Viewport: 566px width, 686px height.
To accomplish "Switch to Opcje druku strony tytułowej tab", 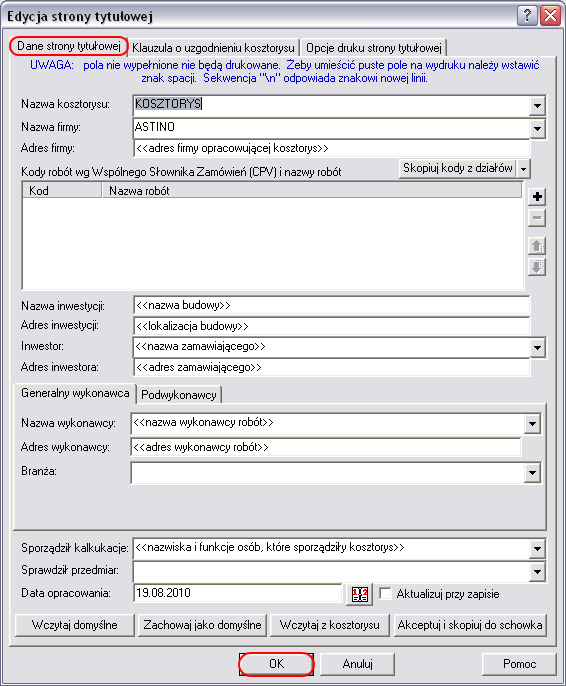I will point(374,48).
